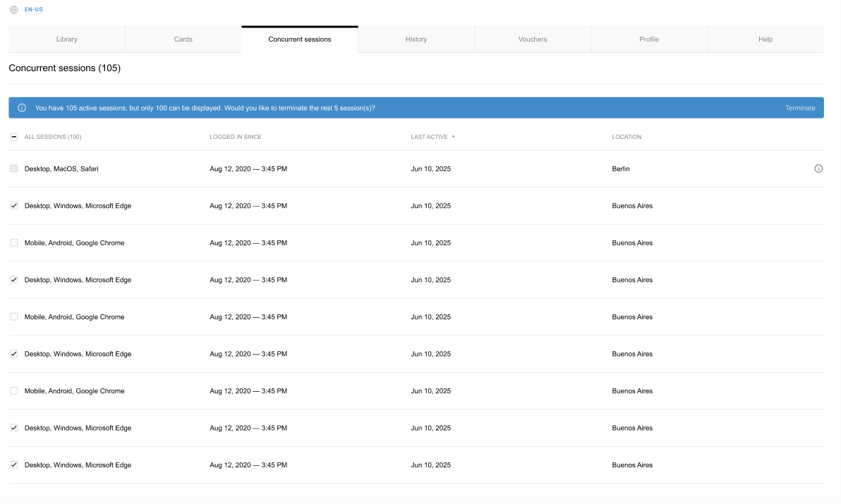Go to the History tab
This screenshot has height=504, width=841.
[x=416, y=39]
